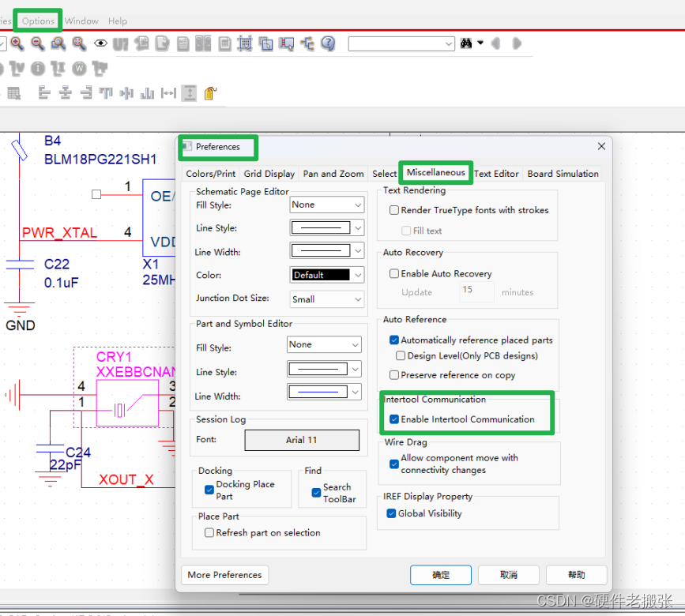This screenshot has width=685, height=616.
Task: Click the Arial 11 session log font box
Action: point(301,440)
